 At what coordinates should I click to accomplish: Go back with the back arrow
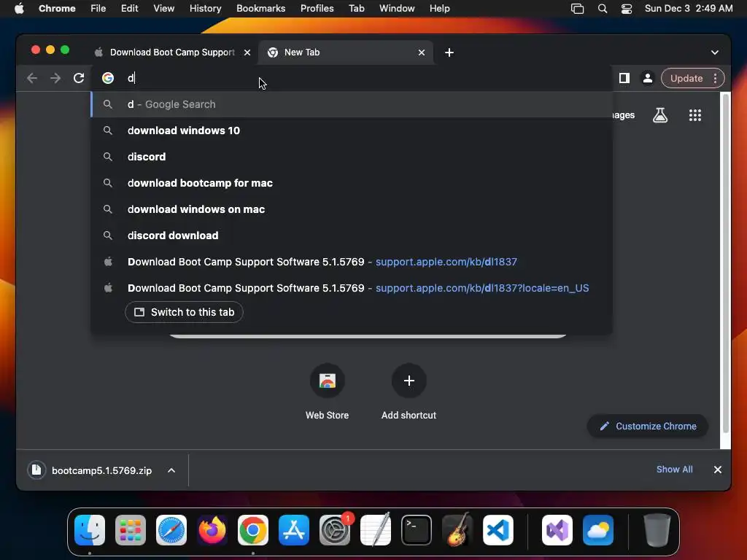point(32,78)
